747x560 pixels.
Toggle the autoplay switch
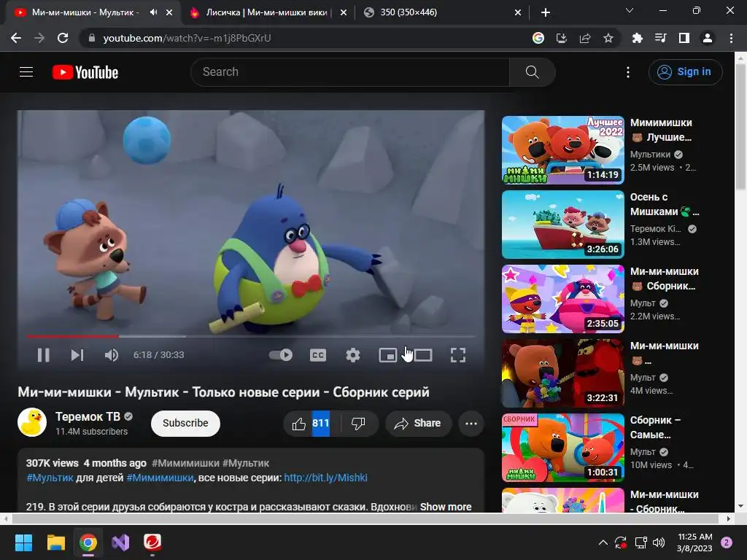point(281,355)
